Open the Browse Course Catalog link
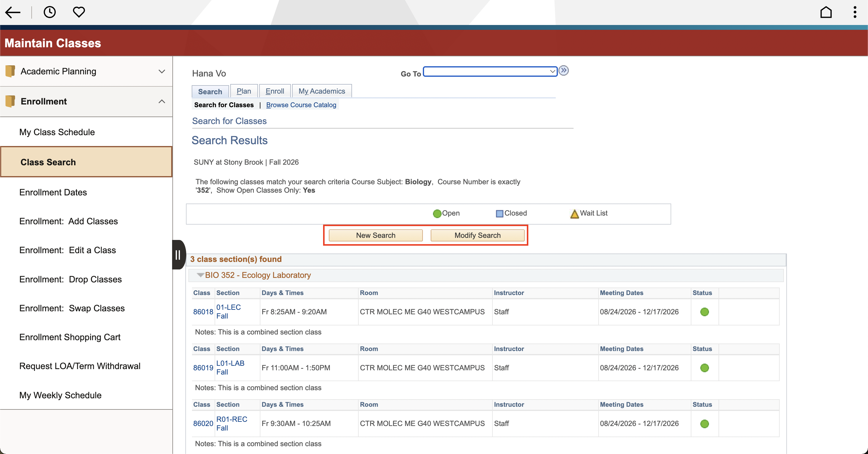This screenshot has width=868, height=454. coord(301,105)
